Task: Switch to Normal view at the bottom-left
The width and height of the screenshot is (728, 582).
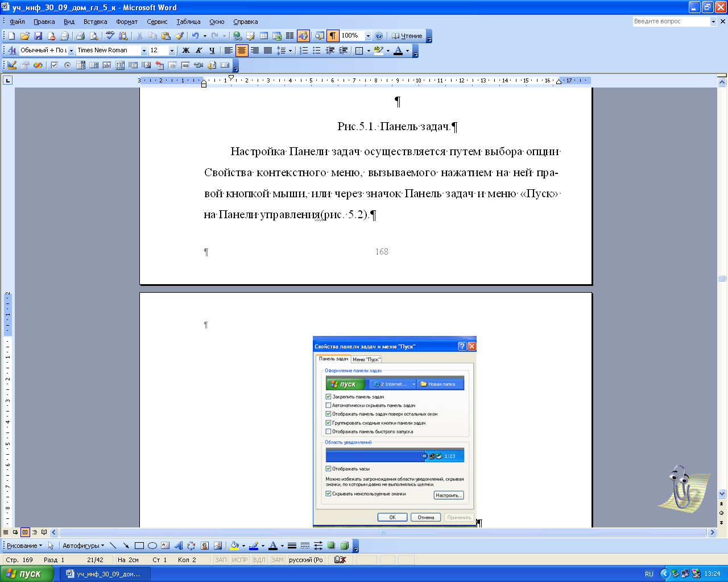Action: [x=6, y=533]
